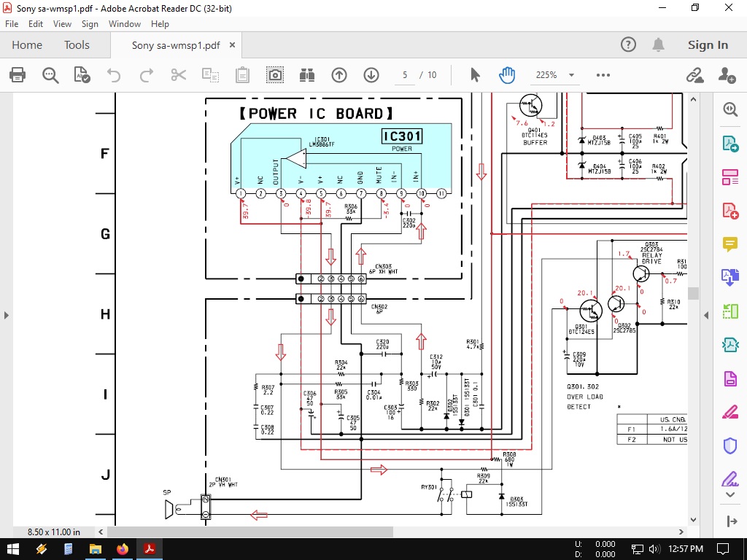
Task: Click the share link icon
Action: point(695,75)
